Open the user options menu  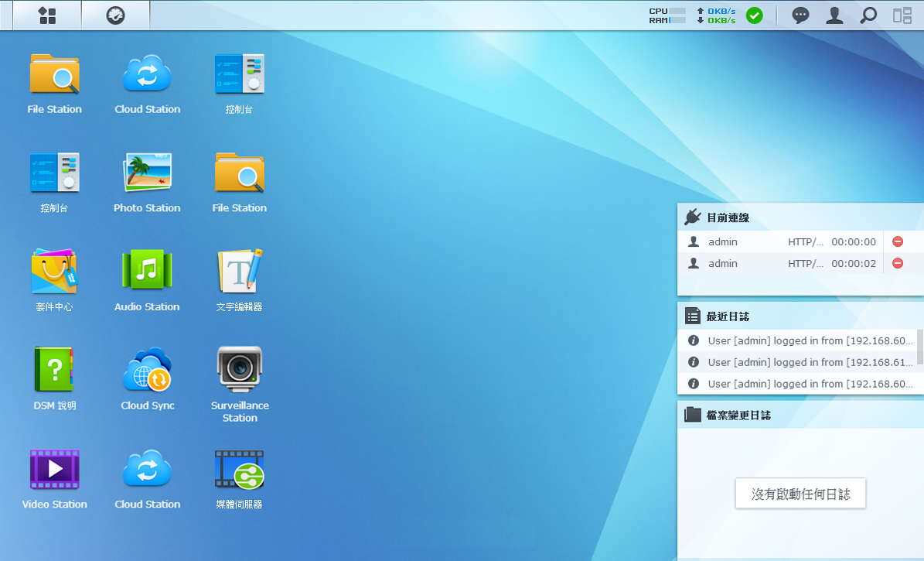pos(834,15)
